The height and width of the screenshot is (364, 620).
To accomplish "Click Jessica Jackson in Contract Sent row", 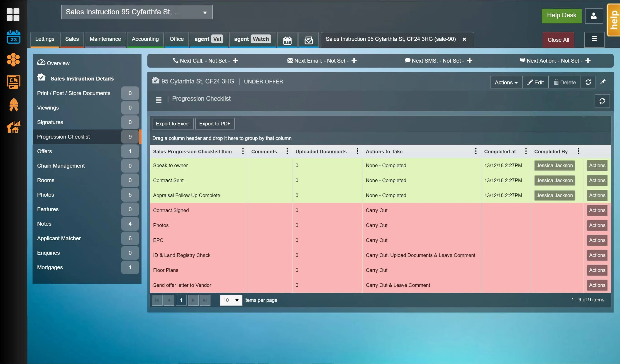I will pyautogui.click(x=554, y=180).
